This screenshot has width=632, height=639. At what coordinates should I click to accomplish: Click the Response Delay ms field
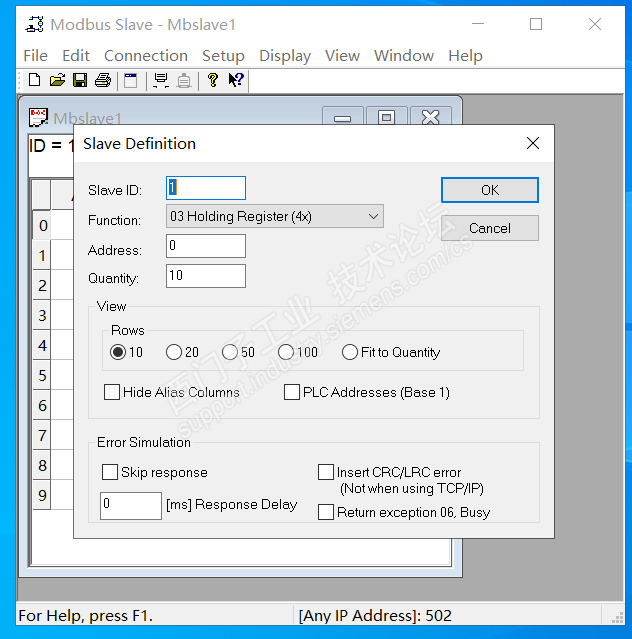coord(131,506)
